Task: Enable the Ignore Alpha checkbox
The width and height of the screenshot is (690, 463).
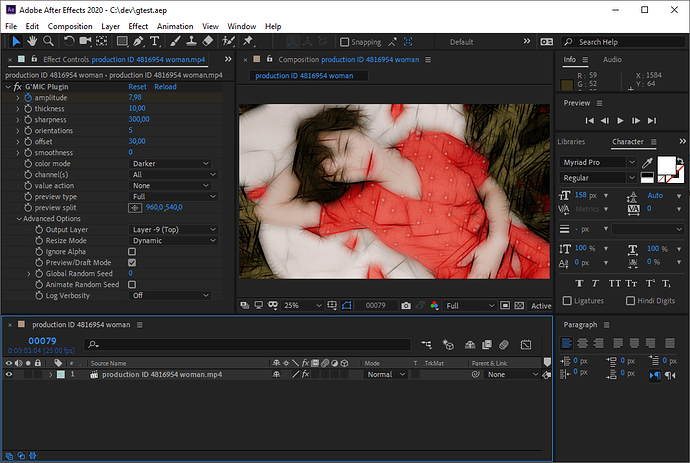Action: click(x=132, y=251)
